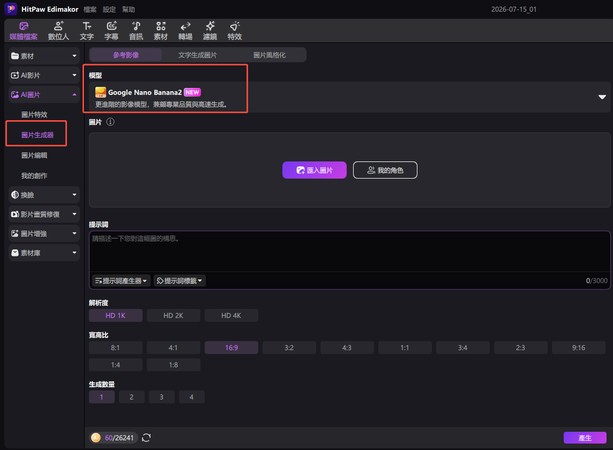The height and width of the screenshot is (450, 613).
Task: Set generation count to 4
Action: (x=191, y=397)
